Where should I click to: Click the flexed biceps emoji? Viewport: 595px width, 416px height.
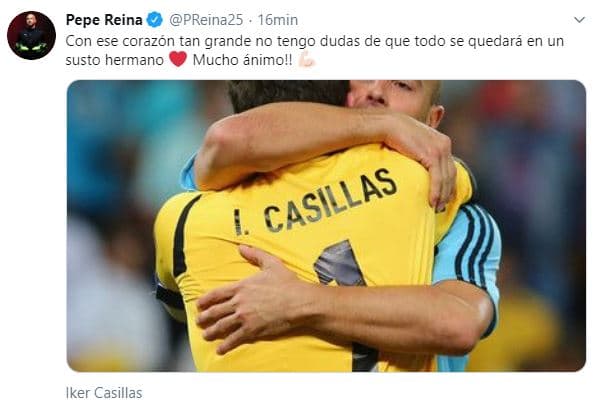pos(306,60)
